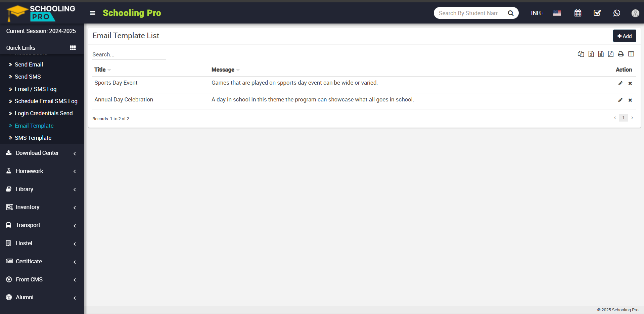Screen dimensions: 644x314
Task: Click Current Session 2024-2025 text
Action: pyautogui.click(x=41, y=31)
